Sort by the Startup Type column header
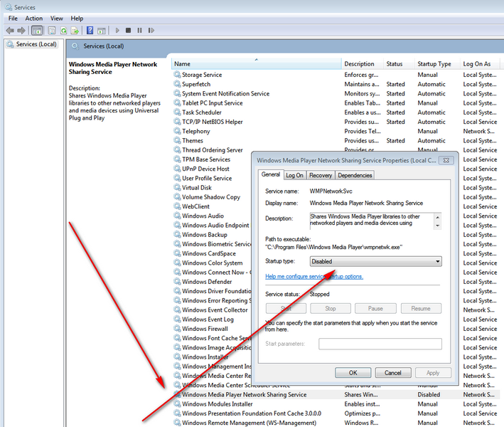This screenshot has height=427, width=504. point(437,64)
